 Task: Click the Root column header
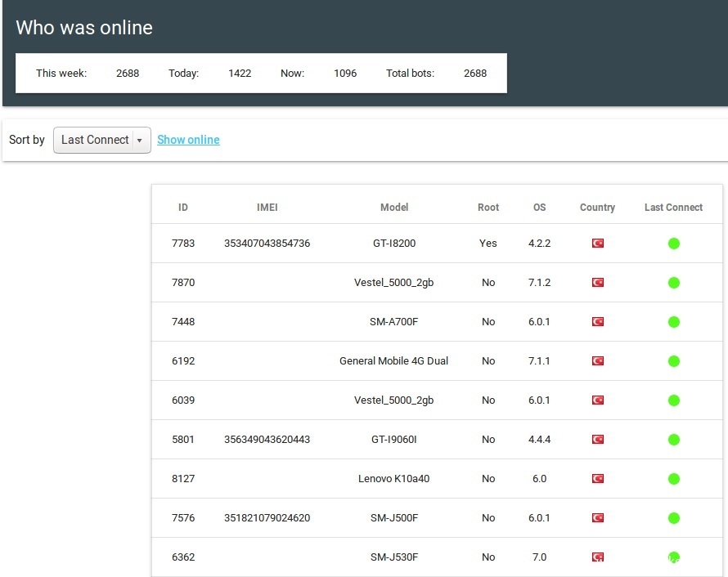[x=488, y=208]
